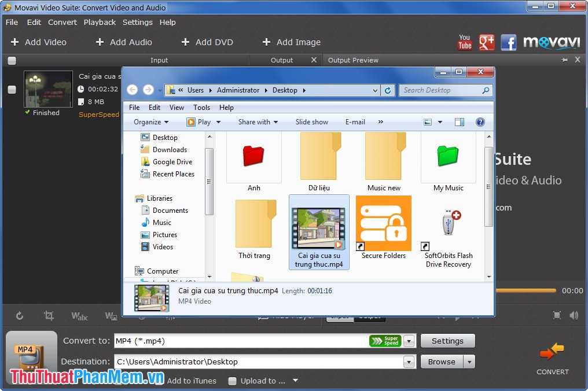This screenshot has width=588, height=391.
Task: Open conversion Settings
Action: pyautogui.click(x=447, y=341)
